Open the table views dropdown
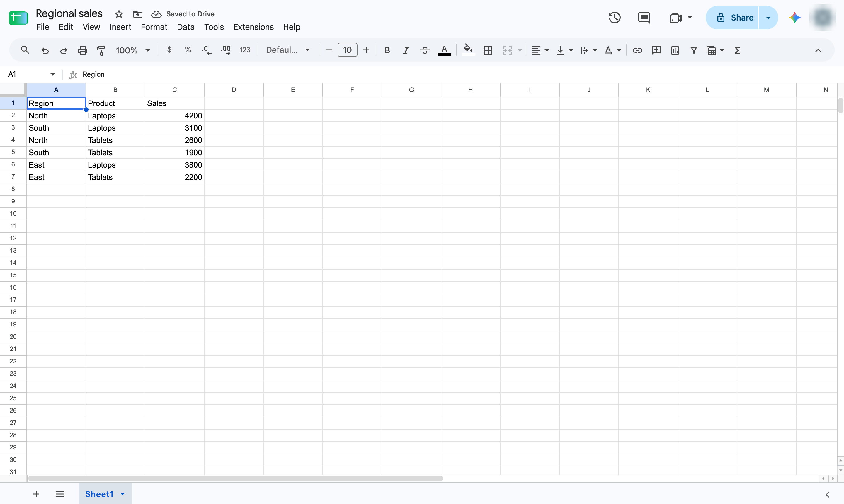This screenshot has width=844, height=504. [x=715, y=50]
